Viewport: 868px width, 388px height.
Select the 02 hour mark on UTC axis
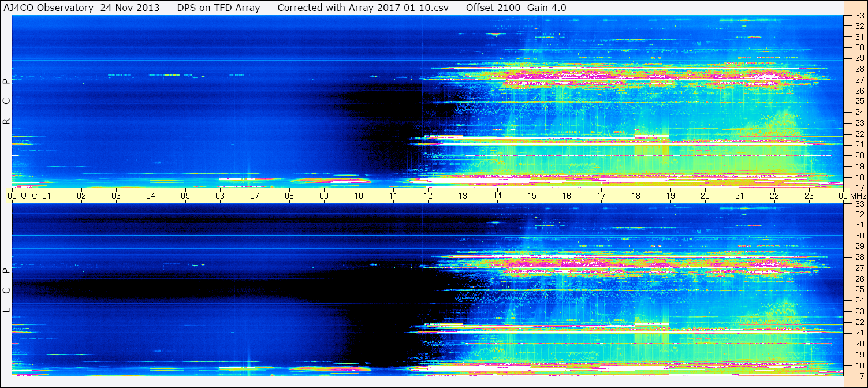(x=81, y=196)
